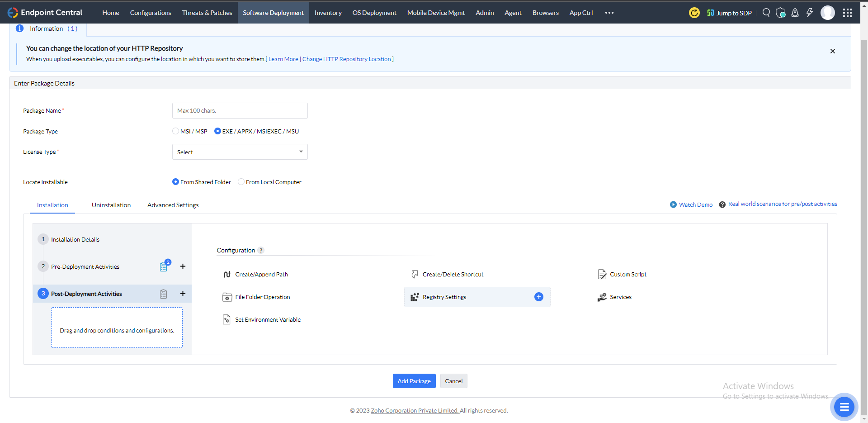The width and height of the screenshot is (868, 423).
Task: Open the Change HTTP Repository Location link
Action: click(346, 59)
